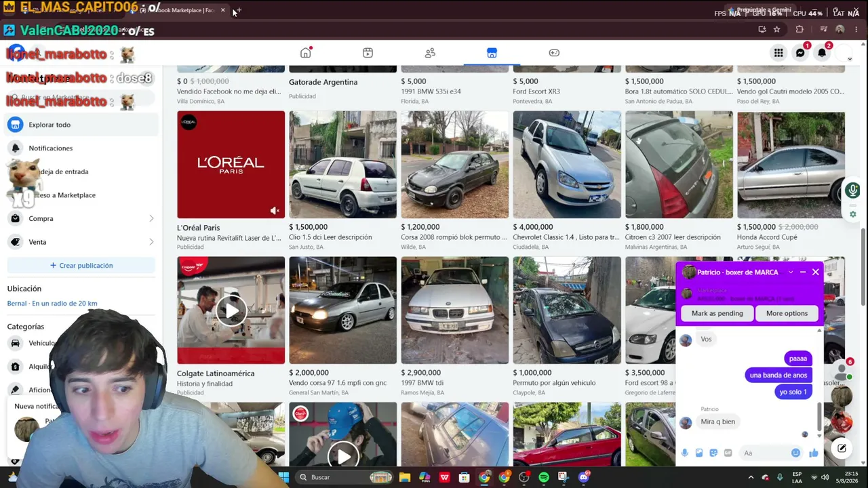Image resolution: width=868 pixels, height=488 pixels.
Task: Click Mark as pending in the chat
Action: coord(717,313)
